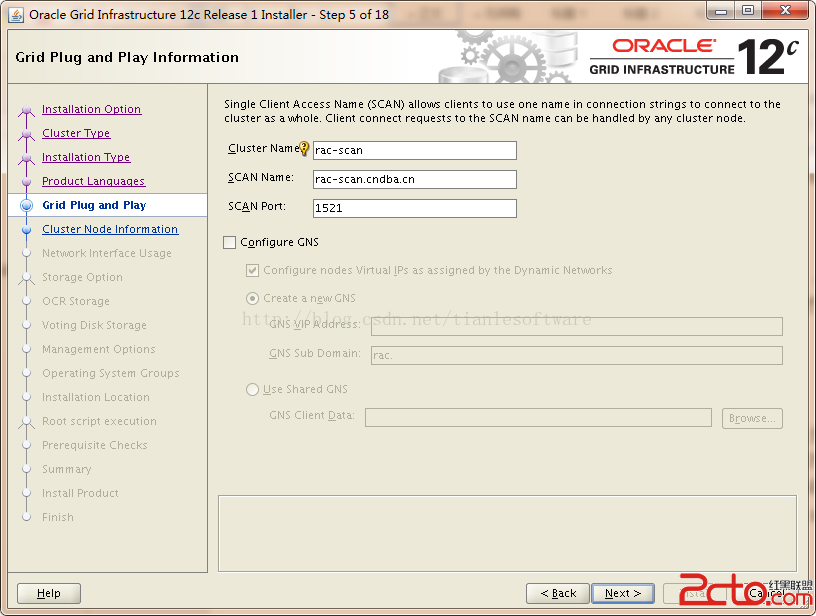Click the Network Interface Usage step
Screen dimensions: 816x616
tap(107, 253)
